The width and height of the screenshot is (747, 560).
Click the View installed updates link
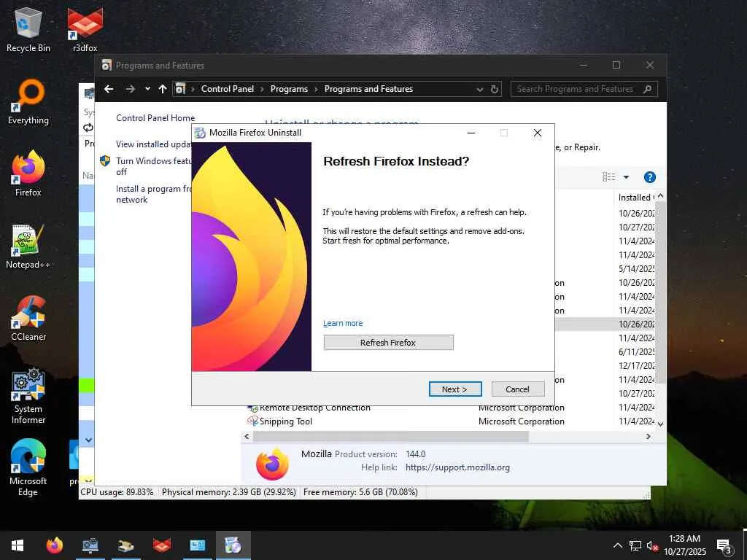pyautogui.click(x=153, y=144)
